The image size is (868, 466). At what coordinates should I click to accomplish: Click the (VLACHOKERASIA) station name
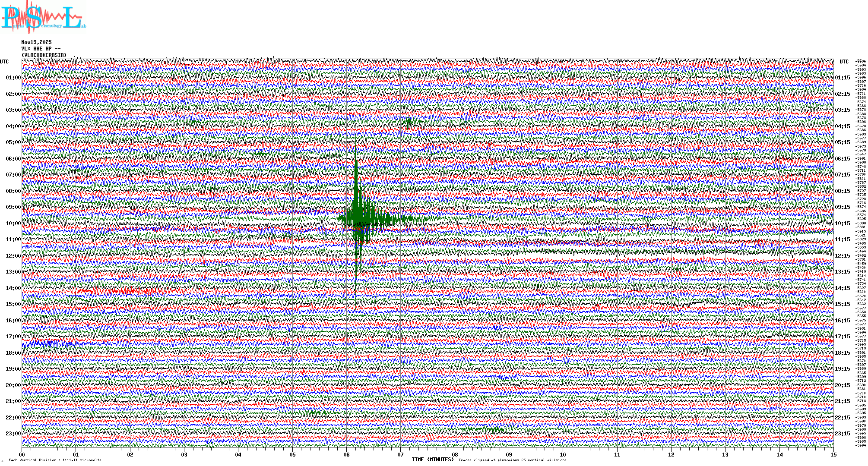[44, 55]
